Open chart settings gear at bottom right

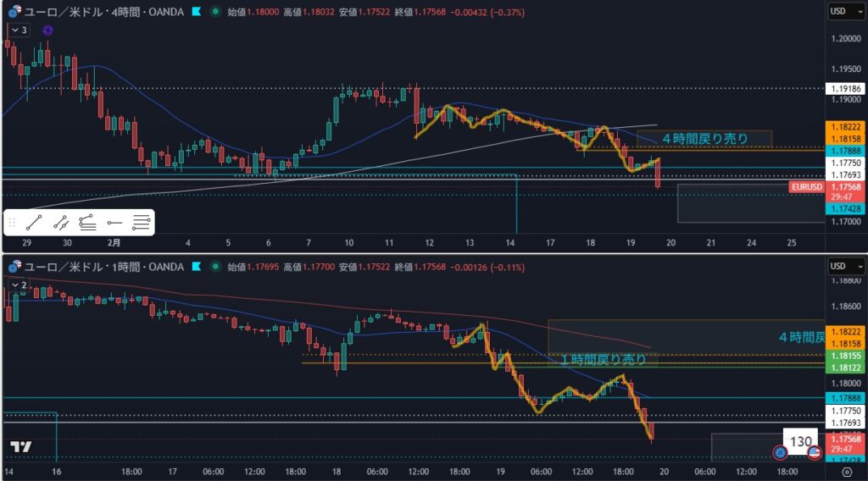click(x=846, y=472)
